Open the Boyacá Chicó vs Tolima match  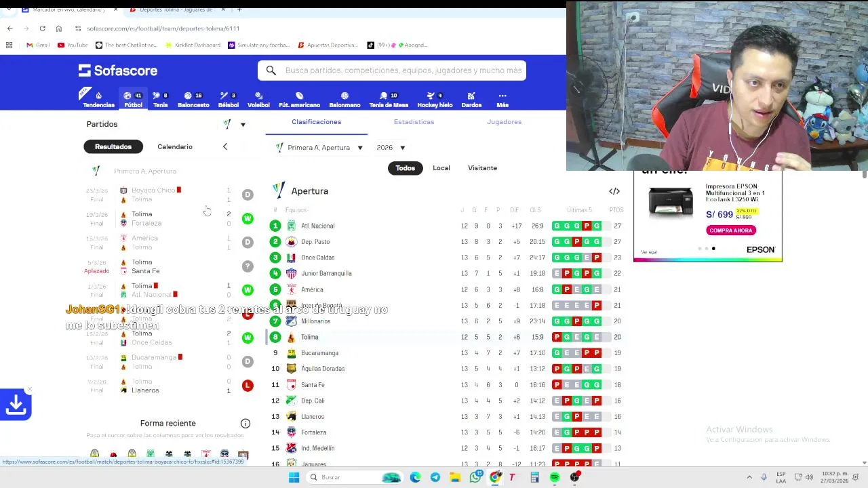click(x=170, y=195)
